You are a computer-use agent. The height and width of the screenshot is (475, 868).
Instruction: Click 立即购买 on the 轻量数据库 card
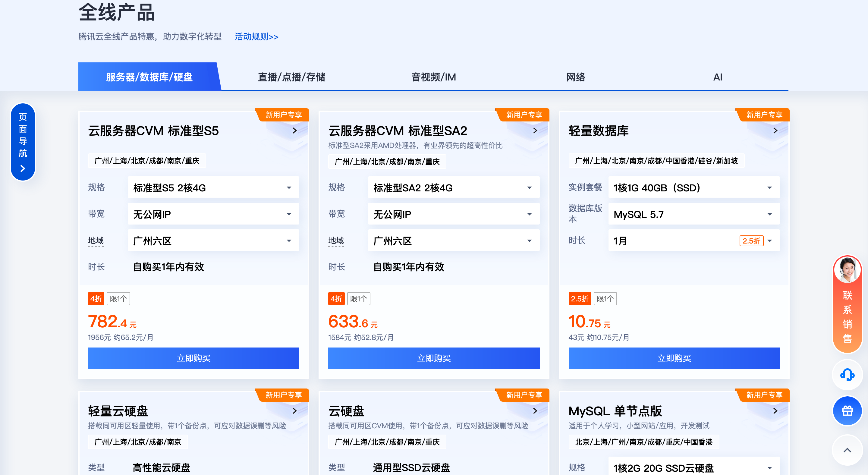click(x=674, y=358)
